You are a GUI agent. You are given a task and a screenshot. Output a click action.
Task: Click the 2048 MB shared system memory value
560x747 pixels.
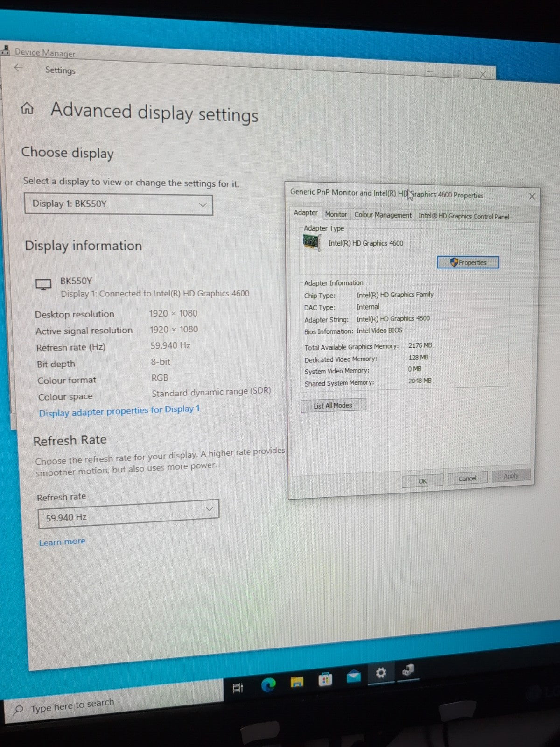(x=420, y=381)
